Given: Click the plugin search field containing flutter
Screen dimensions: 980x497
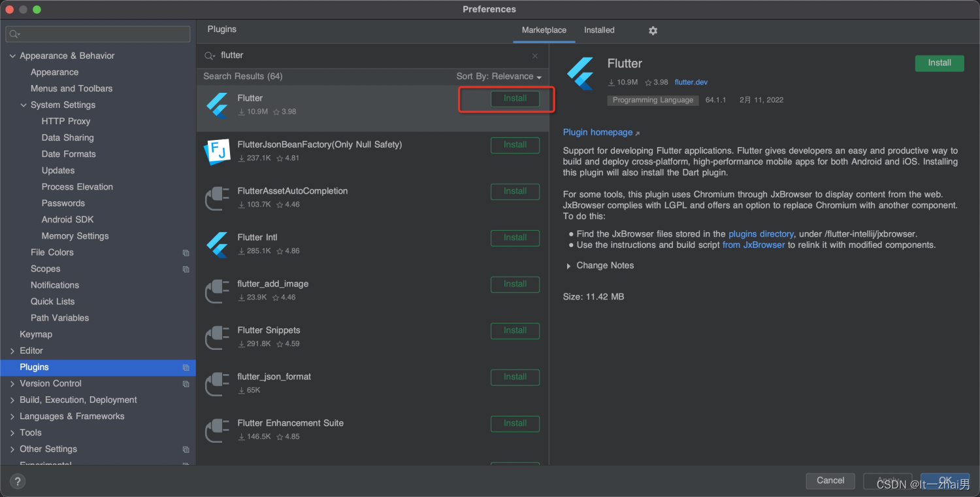Looking at the screenshot, I should tap(372, 56).
